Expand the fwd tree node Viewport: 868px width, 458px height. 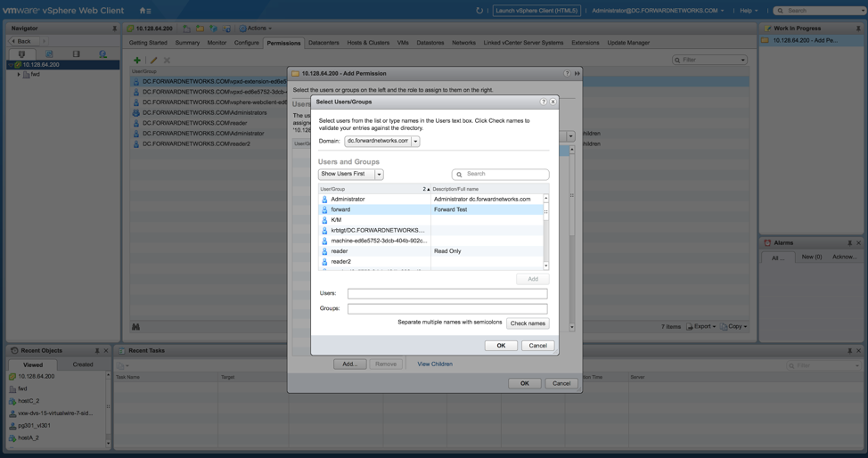coord(19,74)
